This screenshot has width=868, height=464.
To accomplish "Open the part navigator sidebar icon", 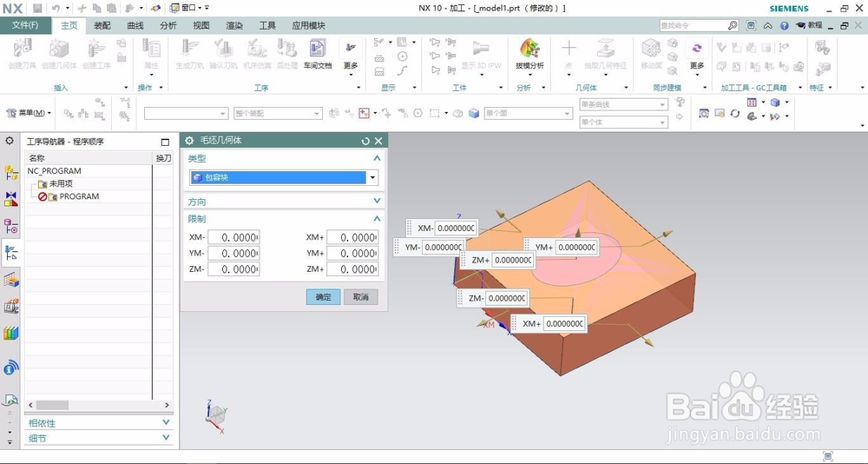I will point(11,226).
